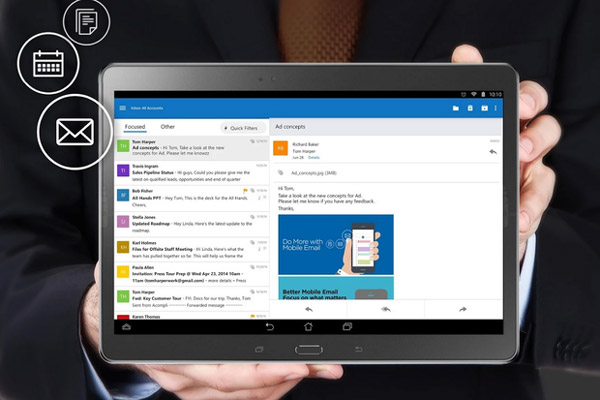Open Paula Allen's Press Tour Prep invitation

tap(192, 274)
